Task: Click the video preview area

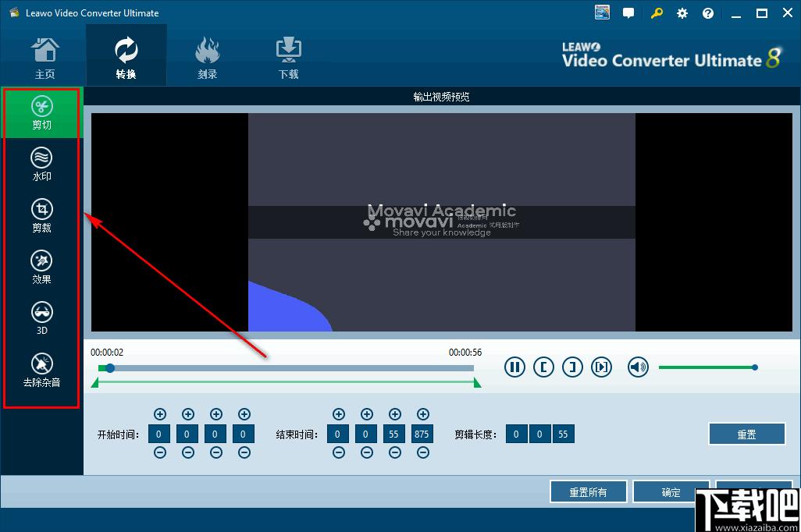Action: tap(442, 222)
